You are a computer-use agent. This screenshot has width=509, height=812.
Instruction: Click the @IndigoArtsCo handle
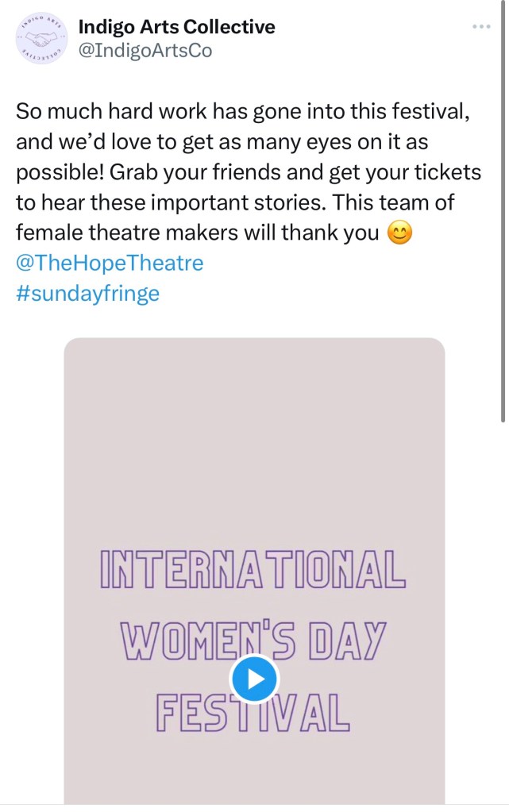click(x=145, y=50)
